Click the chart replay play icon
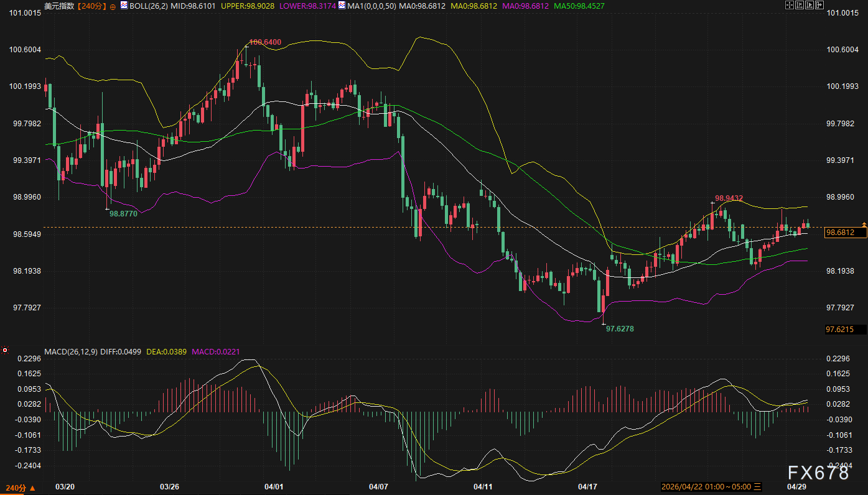 tap(810, 6)
